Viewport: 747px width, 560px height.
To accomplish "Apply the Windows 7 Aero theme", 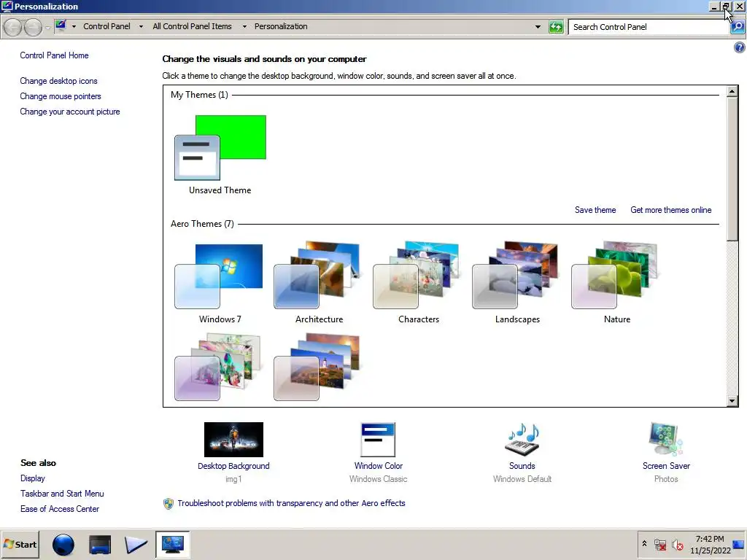I will point(219,276).
